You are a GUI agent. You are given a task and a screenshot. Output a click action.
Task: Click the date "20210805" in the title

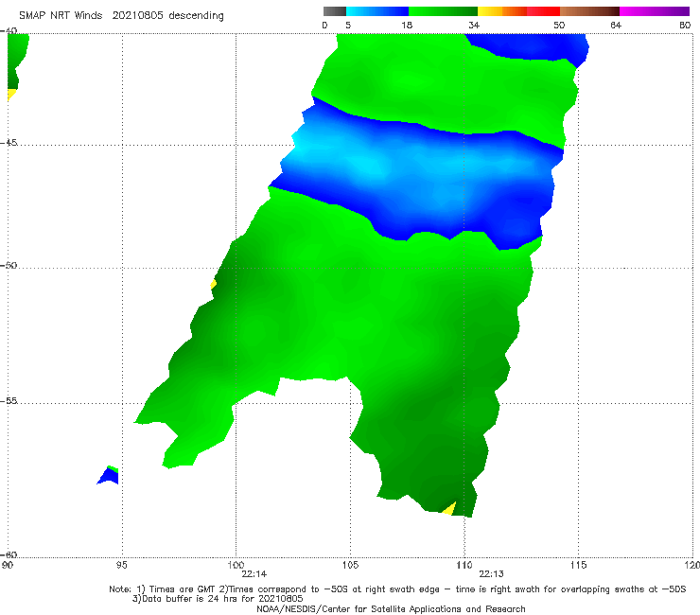[137, 16]
